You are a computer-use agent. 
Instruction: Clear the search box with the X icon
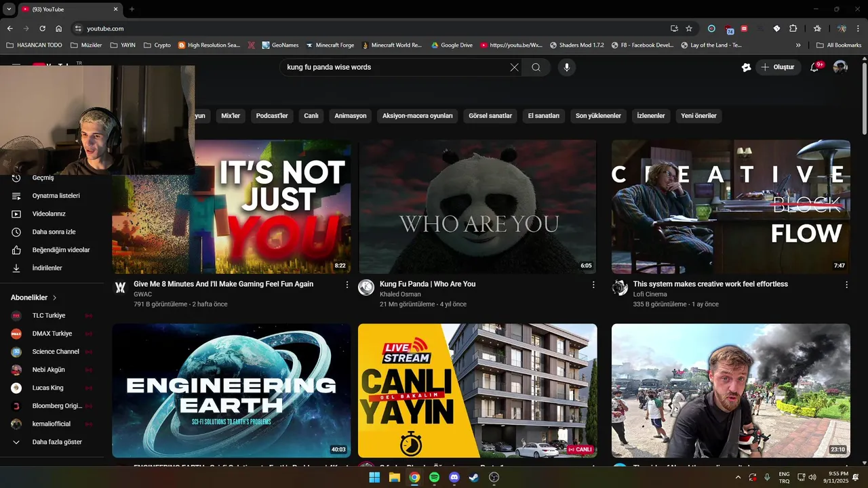coord(514,67)
